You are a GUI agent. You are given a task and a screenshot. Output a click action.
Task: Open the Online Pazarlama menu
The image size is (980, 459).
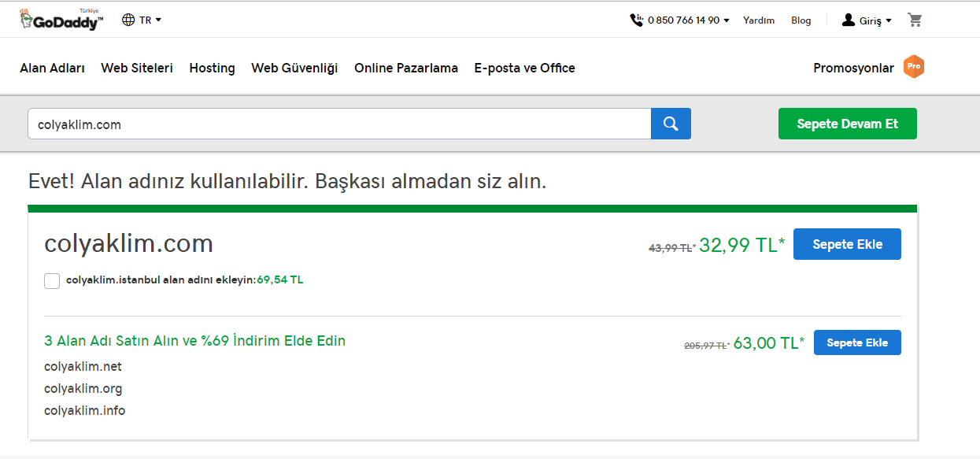[x=406, y=68]
